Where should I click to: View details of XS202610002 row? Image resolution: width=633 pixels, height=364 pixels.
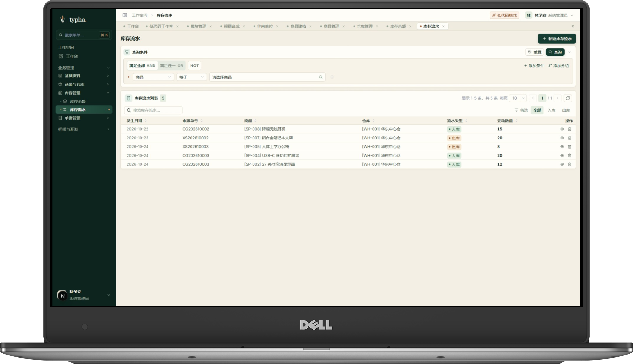point(562,138)
